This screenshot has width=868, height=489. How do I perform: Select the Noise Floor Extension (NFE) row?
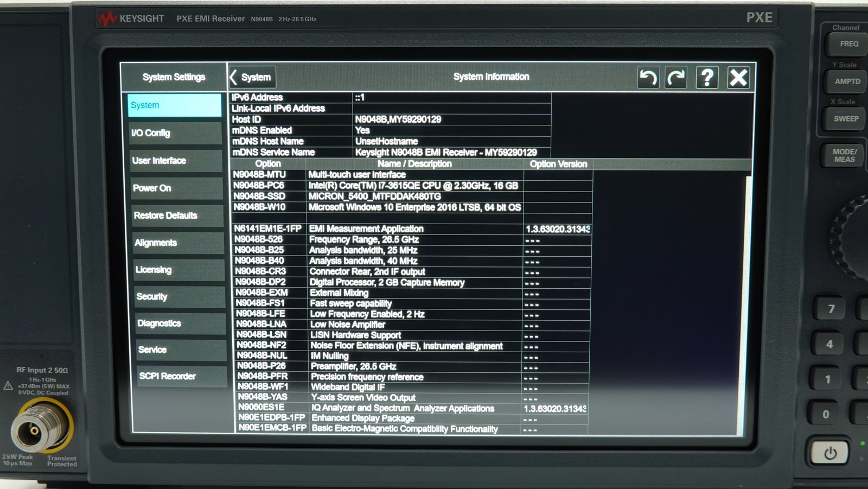(412, 345)
